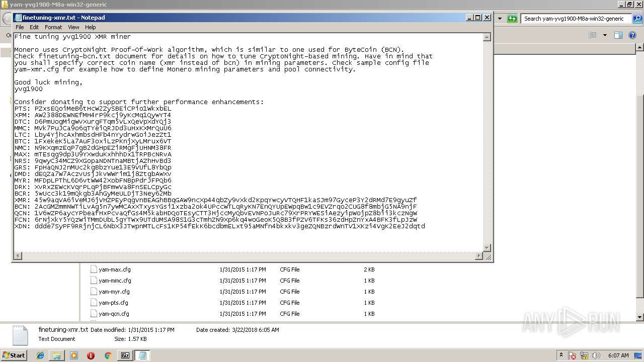Open the Help menu in Notepad

coord(91,27)
